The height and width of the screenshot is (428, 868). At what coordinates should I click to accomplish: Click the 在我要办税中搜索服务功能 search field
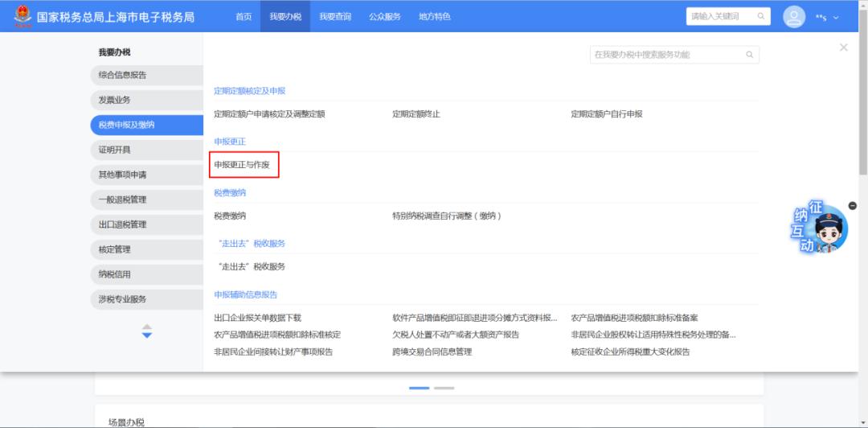click(x=665, y=55)
